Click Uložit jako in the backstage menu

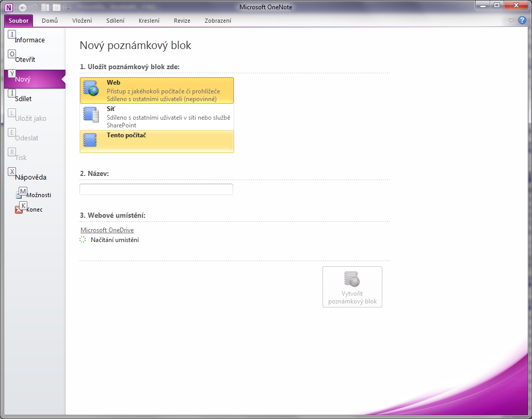click(35, 118)
